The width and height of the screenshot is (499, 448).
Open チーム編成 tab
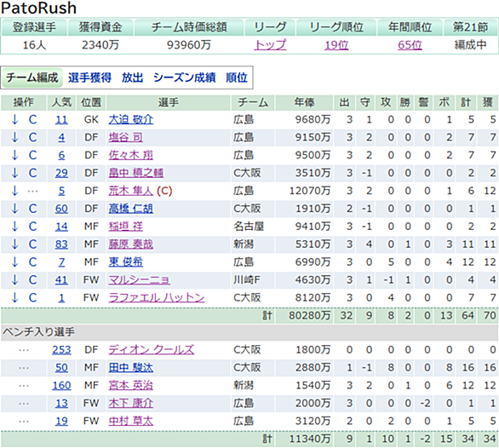(32, 78)
